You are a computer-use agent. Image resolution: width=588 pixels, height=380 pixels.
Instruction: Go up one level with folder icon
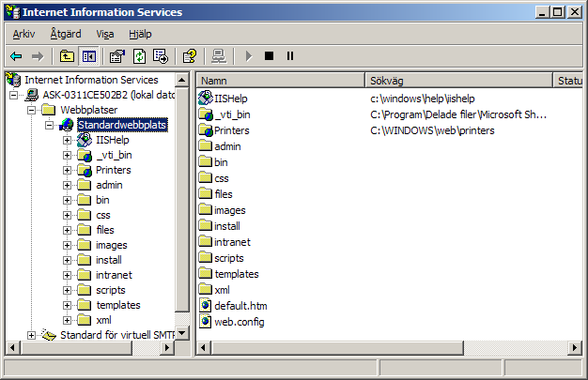tap(67, 56)
